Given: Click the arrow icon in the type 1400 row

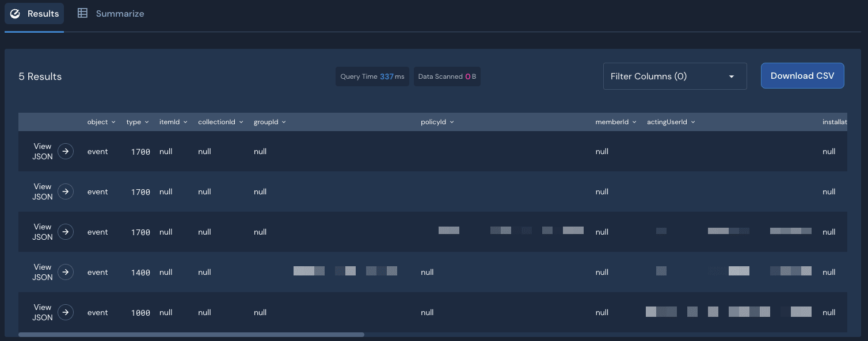Looking at the screenshot, I should point(65,272).
